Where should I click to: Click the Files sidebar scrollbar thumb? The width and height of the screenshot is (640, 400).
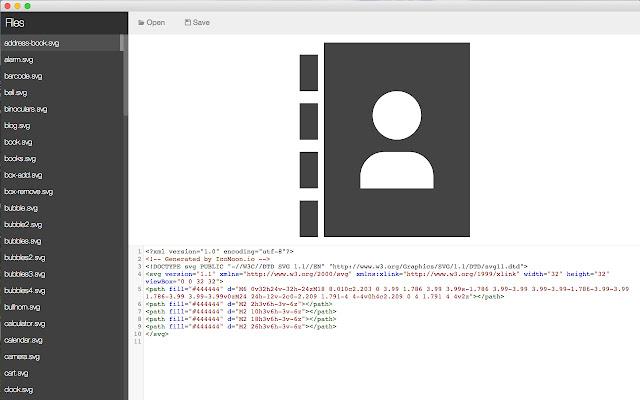(x=125, y=75)
